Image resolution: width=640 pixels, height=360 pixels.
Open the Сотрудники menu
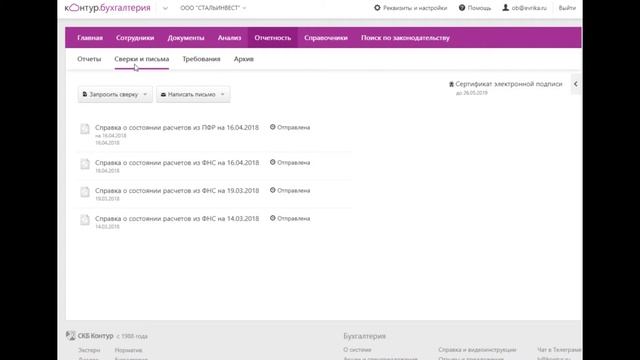(135, 38)
